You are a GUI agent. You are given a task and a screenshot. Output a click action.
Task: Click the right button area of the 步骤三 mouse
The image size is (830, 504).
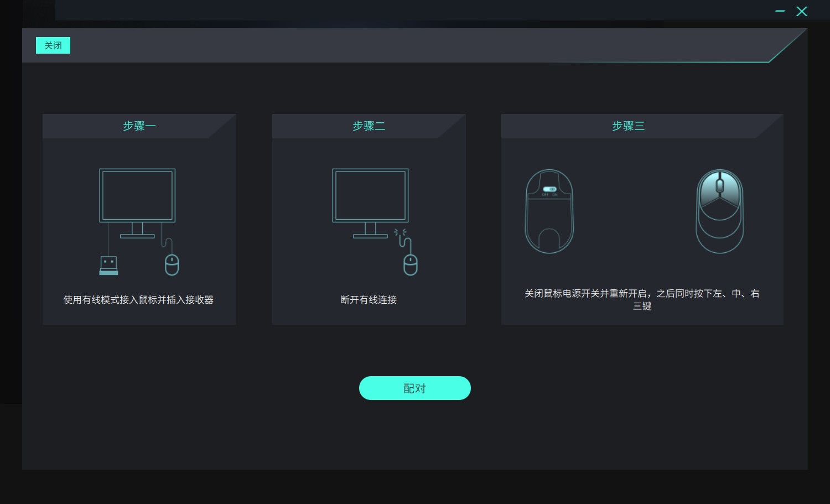tap(732, 191)
